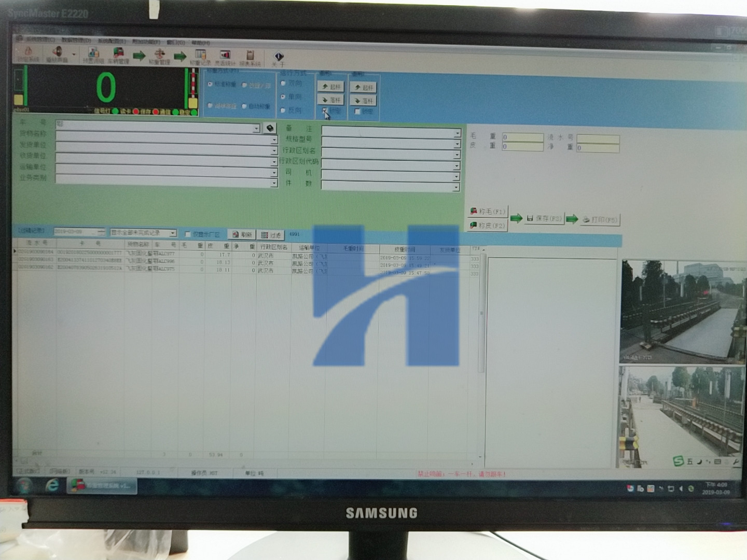Image resolution: width=747 pixels, height=560 pixels.
Task: Click the 称重管理 weighing management icon
Action: (x=159, y=56)
